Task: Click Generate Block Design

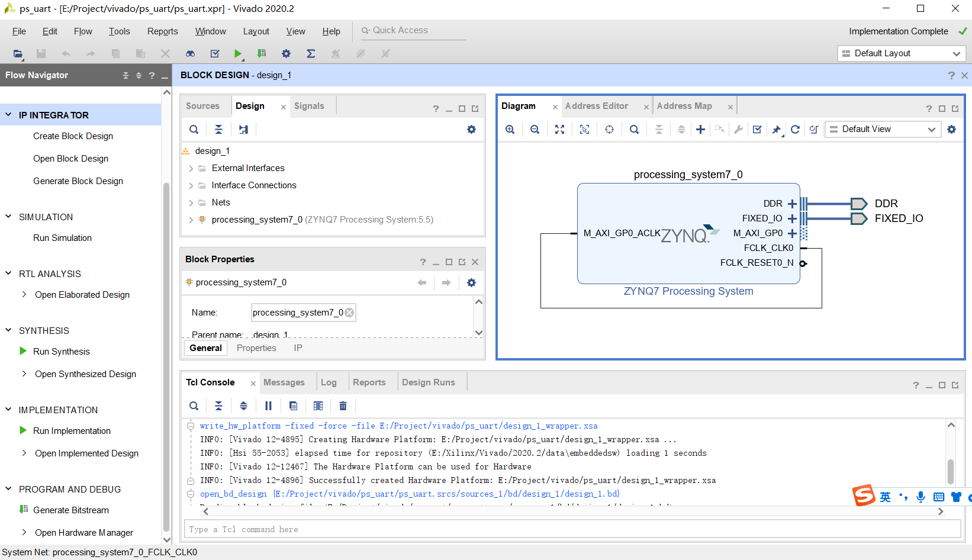Action: tap(78, 181)
